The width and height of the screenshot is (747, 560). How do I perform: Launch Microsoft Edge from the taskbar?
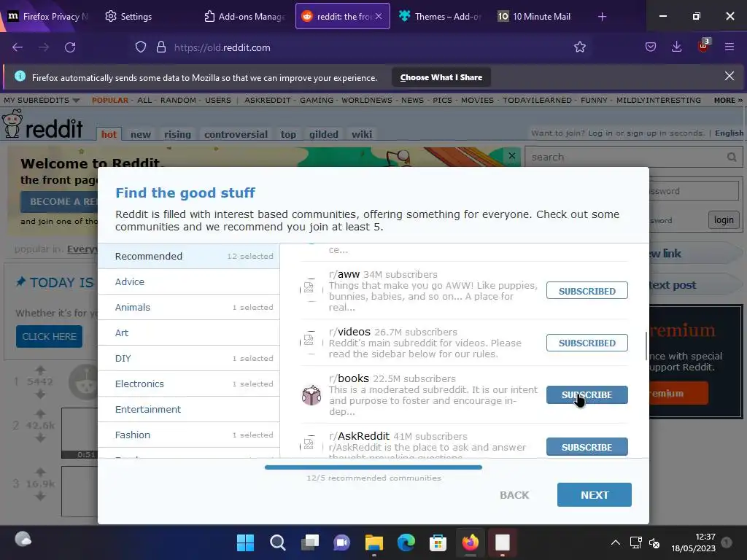[x=406, y=542]
